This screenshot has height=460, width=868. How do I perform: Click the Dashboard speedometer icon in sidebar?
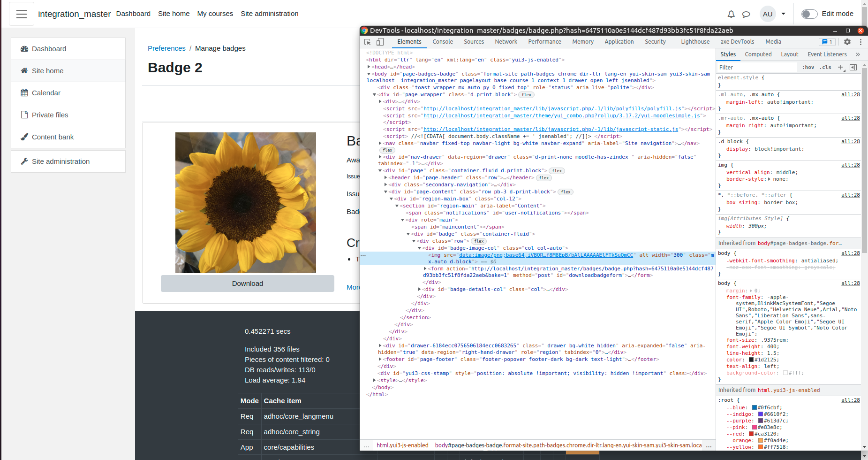coord(24,49)
